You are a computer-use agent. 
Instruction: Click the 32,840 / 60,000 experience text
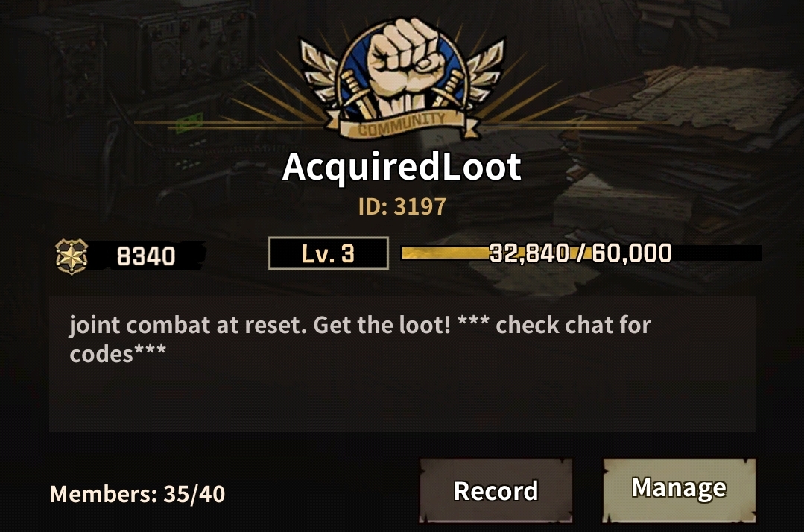tap(580, 253)
